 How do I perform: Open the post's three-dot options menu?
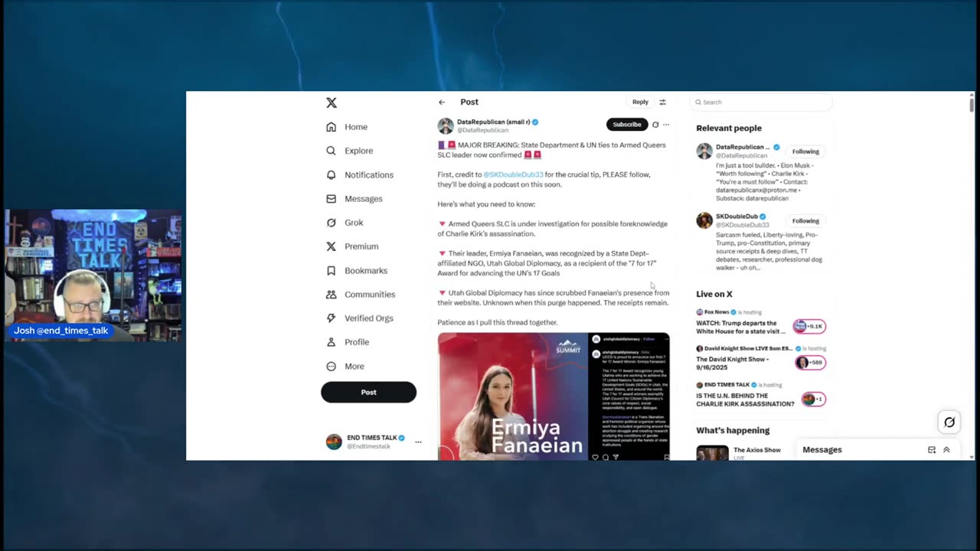pyautogui.click(x=666, y=124)
